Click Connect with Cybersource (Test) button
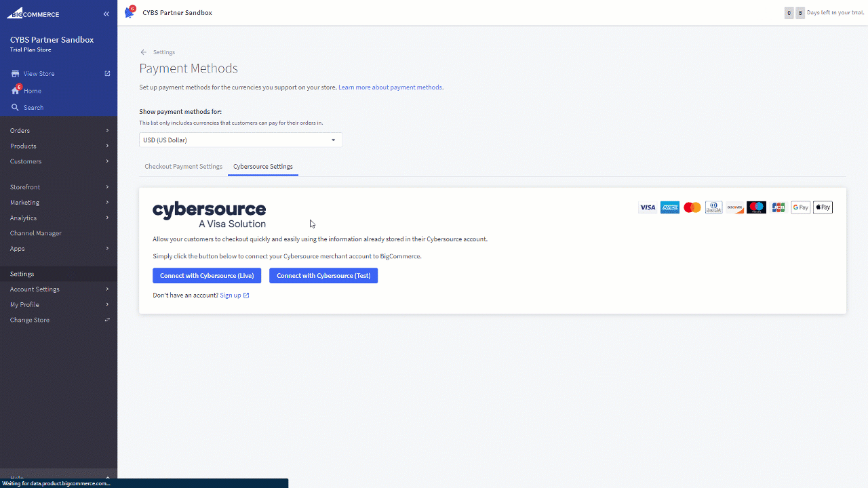Viewport: 868px width, 488px height. point(323,276)
